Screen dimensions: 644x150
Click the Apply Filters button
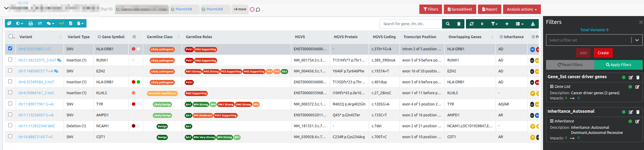pos(618,65)
